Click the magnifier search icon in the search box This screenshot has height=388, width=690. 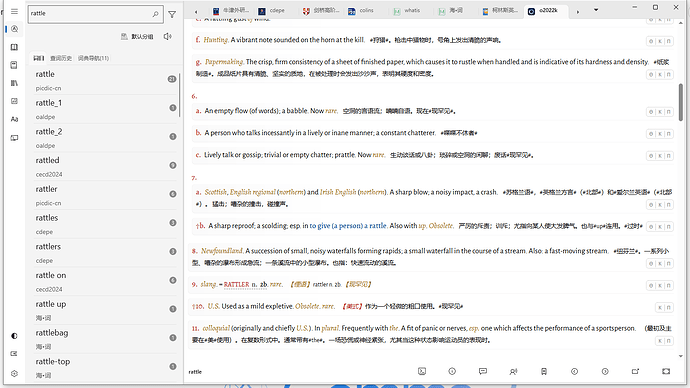tap(155, 14)
